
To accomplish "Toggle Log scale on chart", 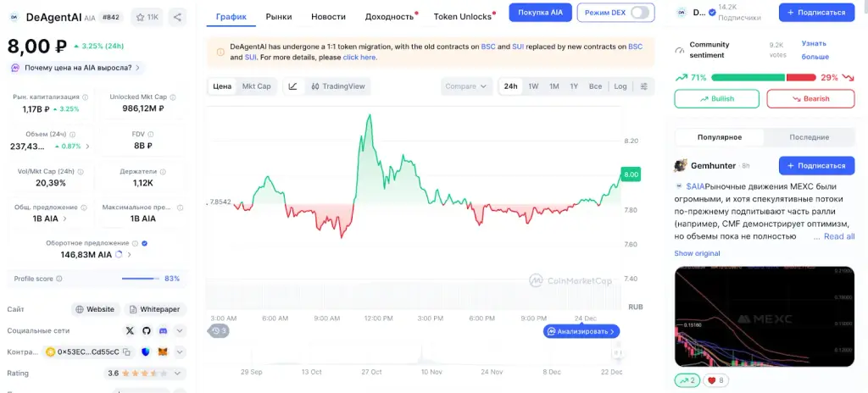I will click(620, 86).
